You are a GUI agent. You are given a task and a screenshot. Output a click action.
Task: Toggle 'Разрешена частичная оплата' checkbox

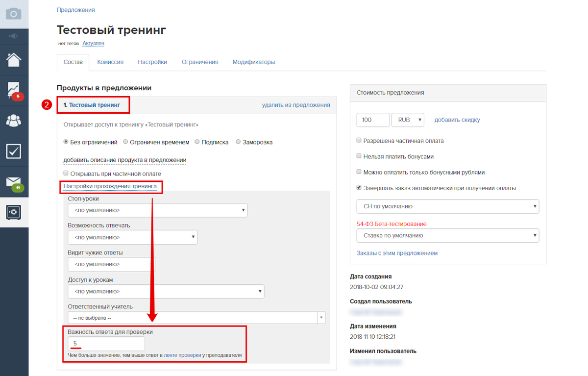pyautogui.click(x=359, y=141)
